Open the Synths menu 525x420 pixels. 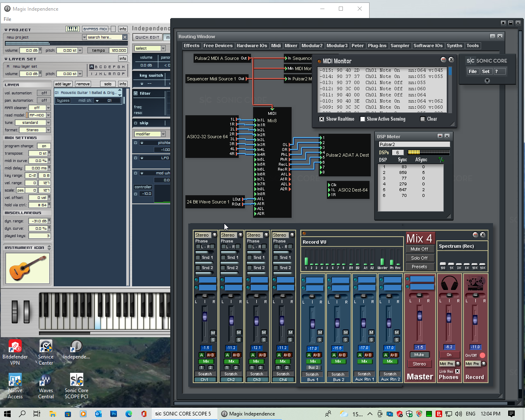454,46
